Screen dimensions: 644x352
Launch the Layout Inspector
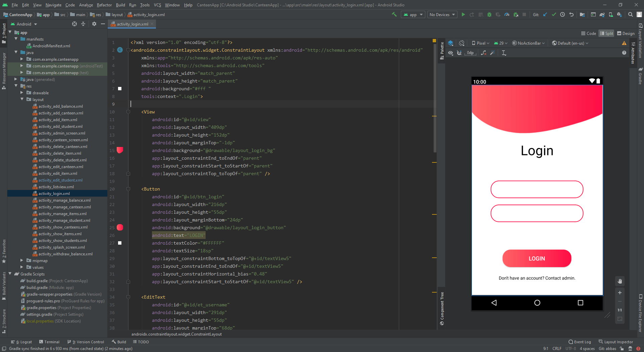pyautogui.click(x=618, y=342)
